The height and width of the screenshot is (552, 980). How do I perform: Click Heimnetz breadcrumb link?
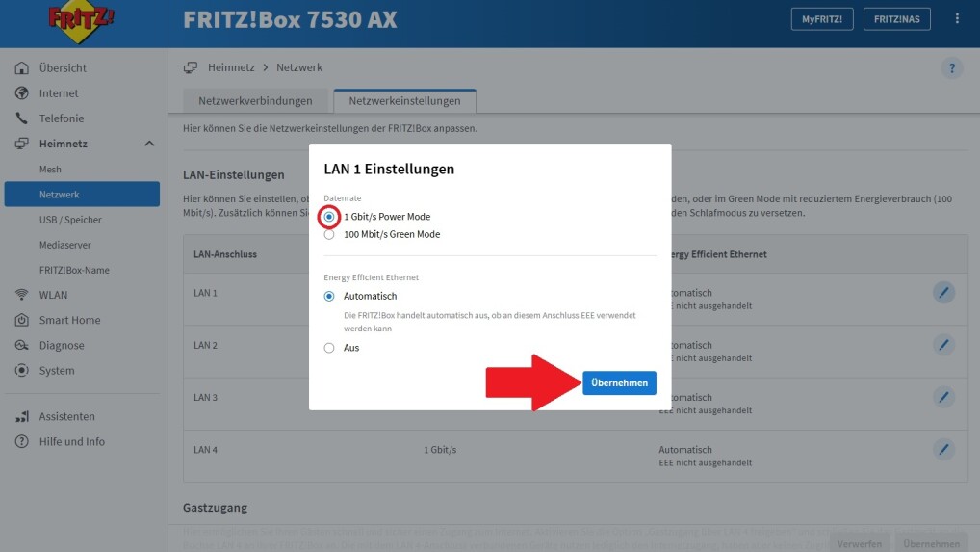click(231, 67)
